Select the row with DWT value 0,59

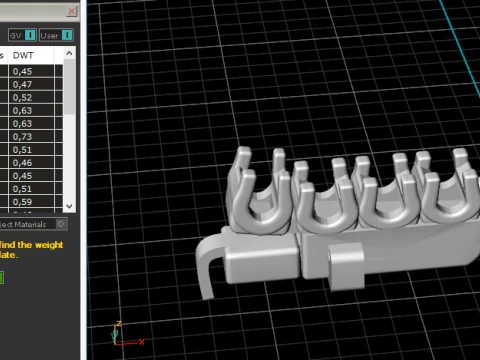31,202
